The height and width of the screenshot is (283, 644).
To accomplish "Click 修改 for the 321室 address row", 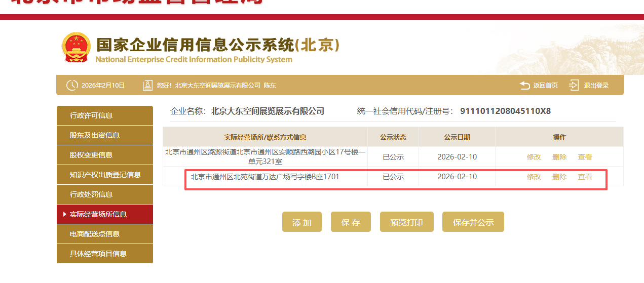I will pyautogui.click(x=534, y=157).
